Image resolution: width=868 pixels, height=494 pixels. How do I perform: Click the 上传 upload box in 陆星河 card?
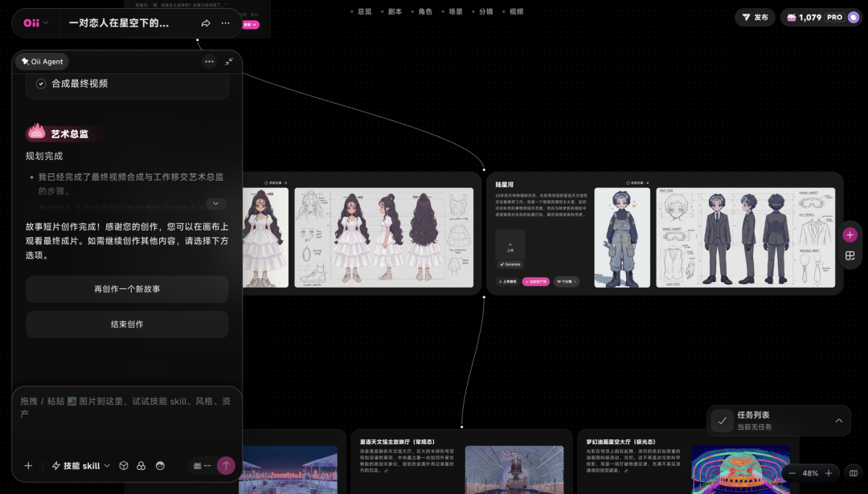(510, 246)
